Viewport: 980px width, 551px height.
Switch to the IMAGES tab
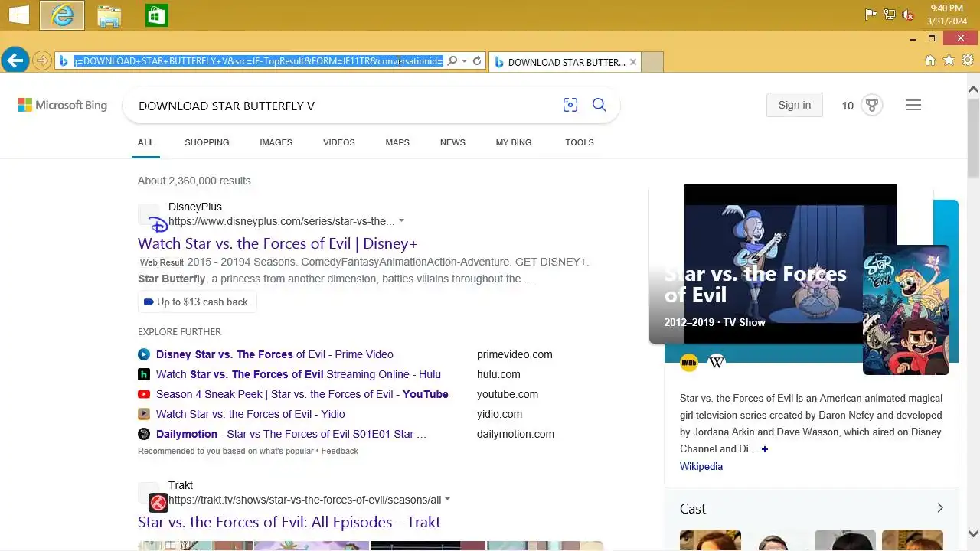pyautogui.click(x=276, y=142)
